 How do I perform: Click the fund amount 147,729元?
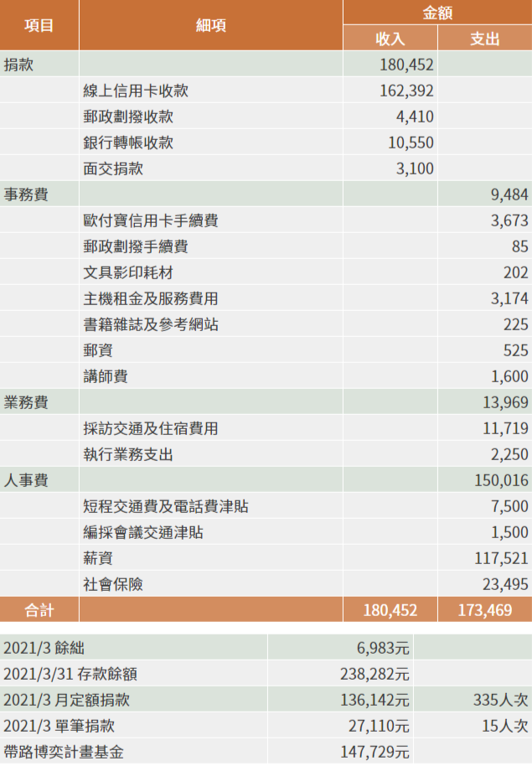[374, 752]
